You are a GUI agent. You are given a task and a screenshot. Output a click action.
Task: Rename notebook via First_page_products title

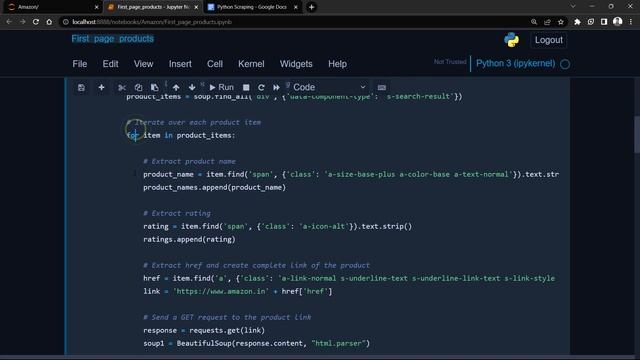click(113, 39)
